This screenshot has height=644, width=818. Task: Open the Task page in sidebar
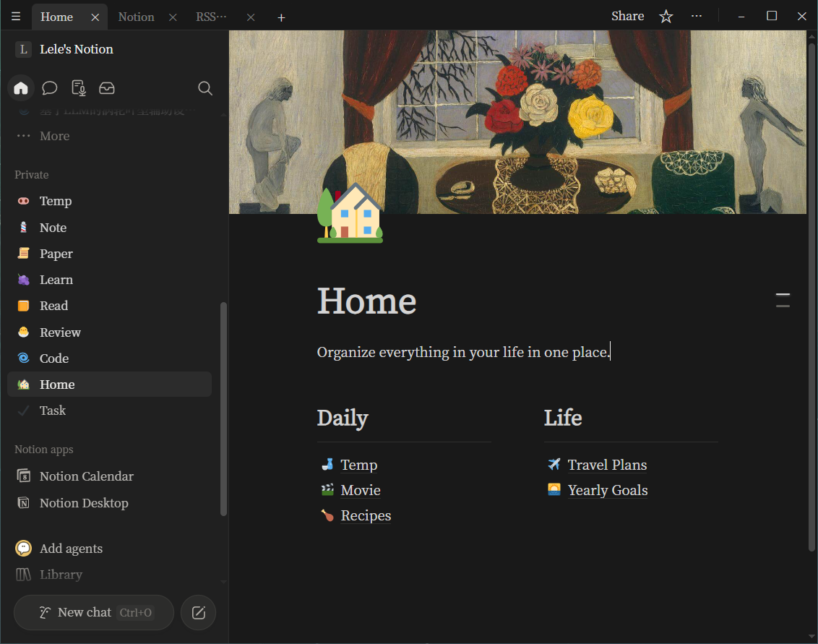(110, 411)
